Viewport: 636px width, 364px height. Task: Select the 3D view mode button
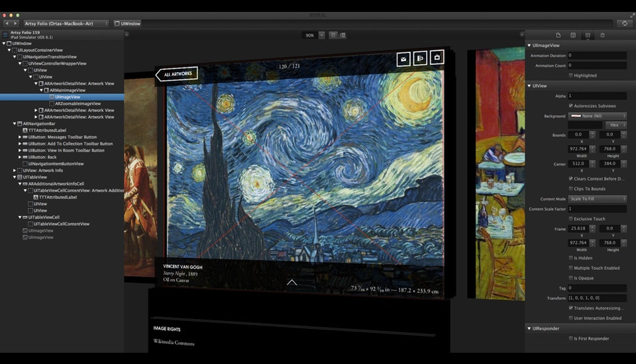pyautogui.click(x=343, y=35)
